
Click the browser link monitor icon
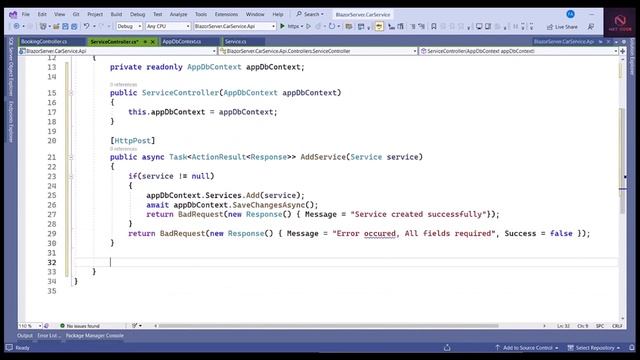pos(479,27)
